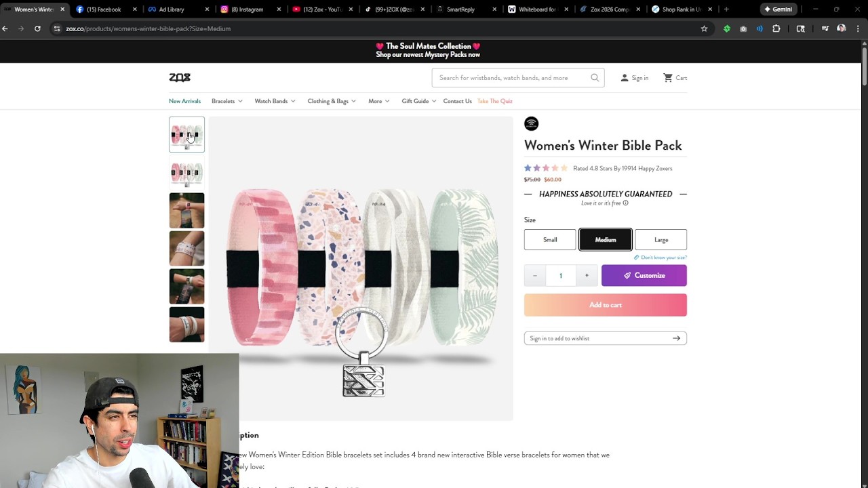Expand the Clothing & Bags dropdown menu

(x=332, y=101)
